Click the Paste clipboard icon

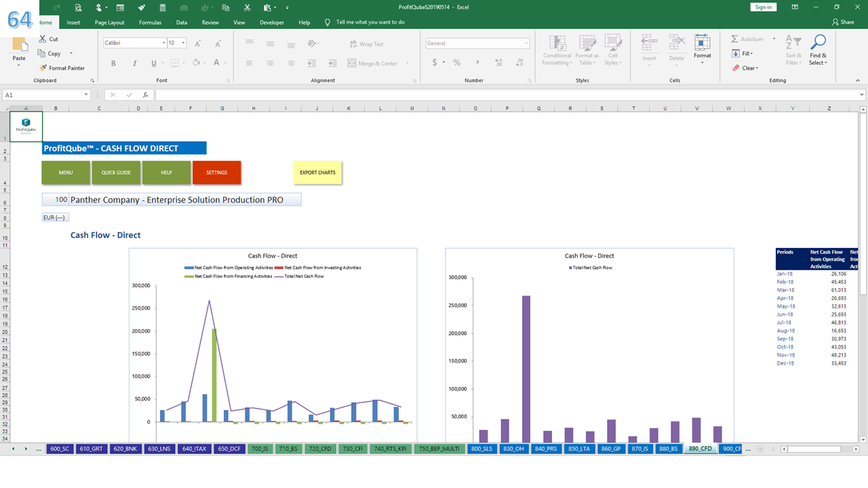[x=20, y=45]
